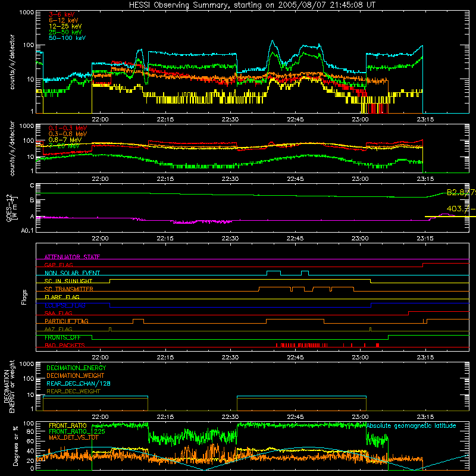The height and width of the screenshot is (476, 476).
Task: Click the Degrees or % axis title
Action: click(x=16, y=446)
